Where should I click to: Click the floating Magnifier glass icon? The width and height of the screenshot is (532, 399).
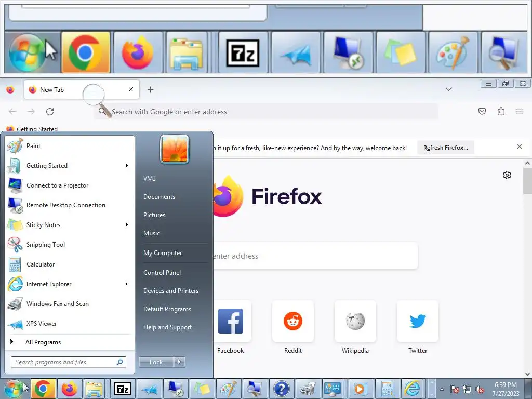click(97, 100)
